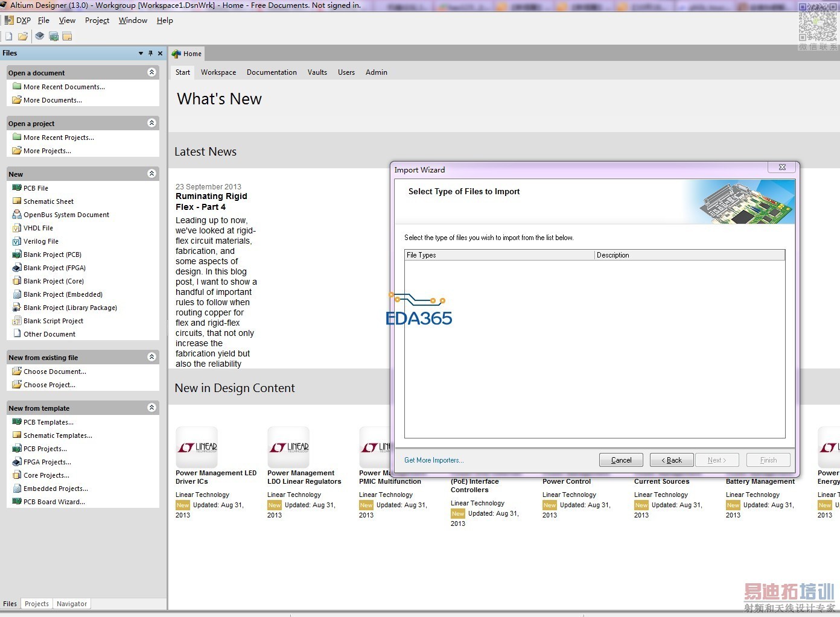Switch to the Navigator panel tab

coord(72,604)
